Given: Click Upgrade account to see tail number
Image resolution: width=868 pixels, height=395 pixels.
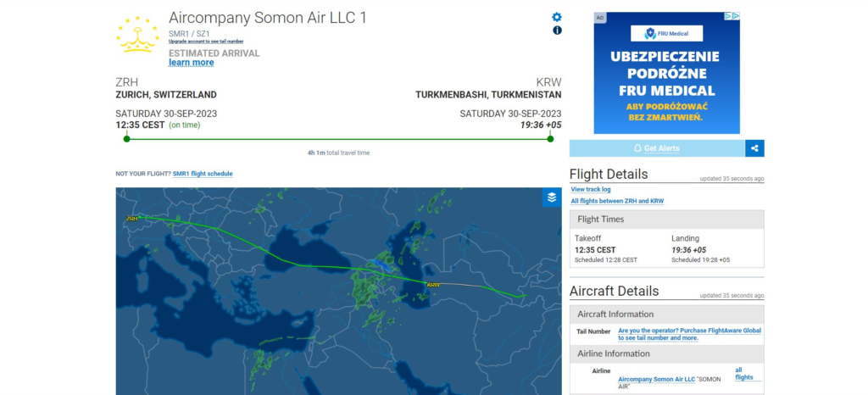Looking at the screenshot, I should (x=206, y=42).
